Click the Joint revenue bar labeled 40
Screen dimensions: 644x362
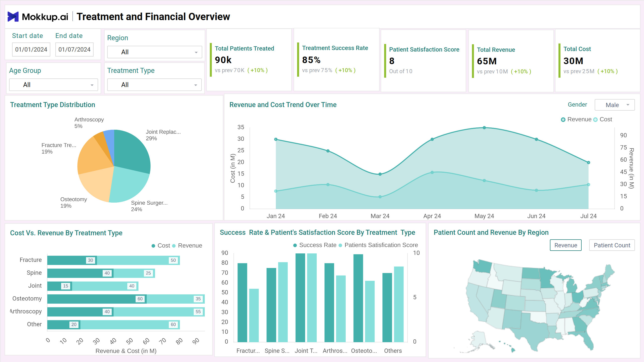(105, 286)
